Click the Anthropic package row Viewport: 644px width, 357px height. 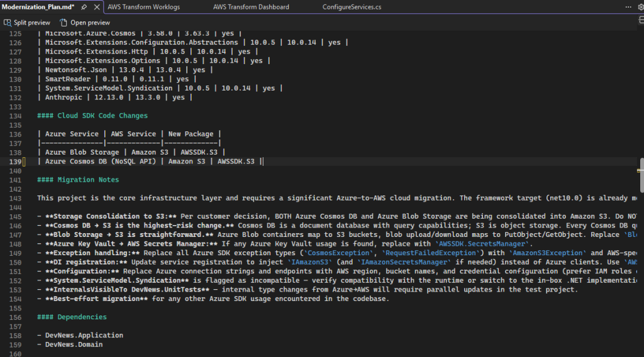pos(114,97)
